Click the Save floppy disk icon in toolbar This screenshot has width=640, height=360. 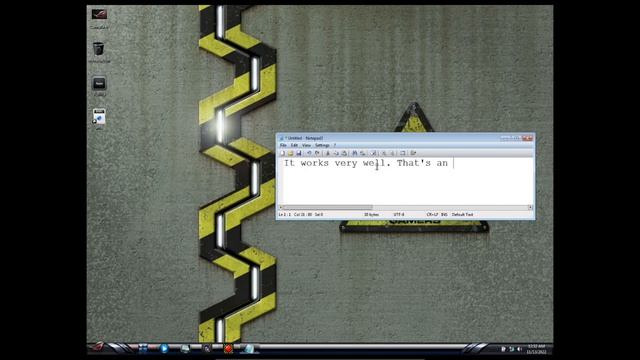[299, 153]
